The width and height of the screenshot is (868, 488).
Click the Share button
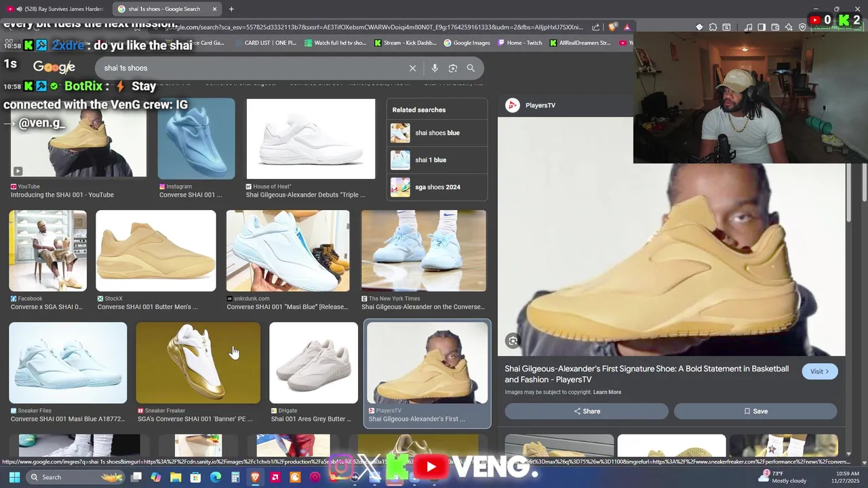coord(587,411)
